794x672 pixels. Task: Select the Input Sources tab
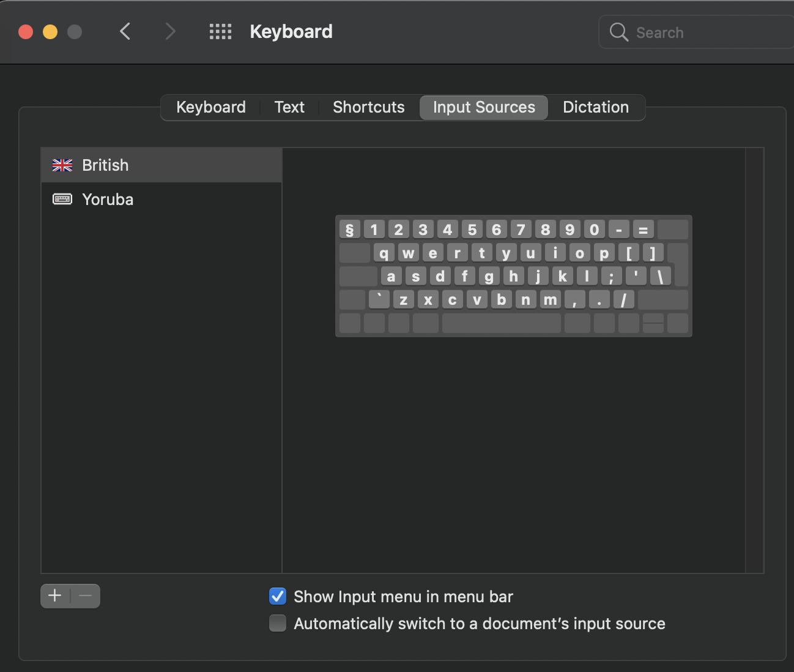(x=483, y=107)
